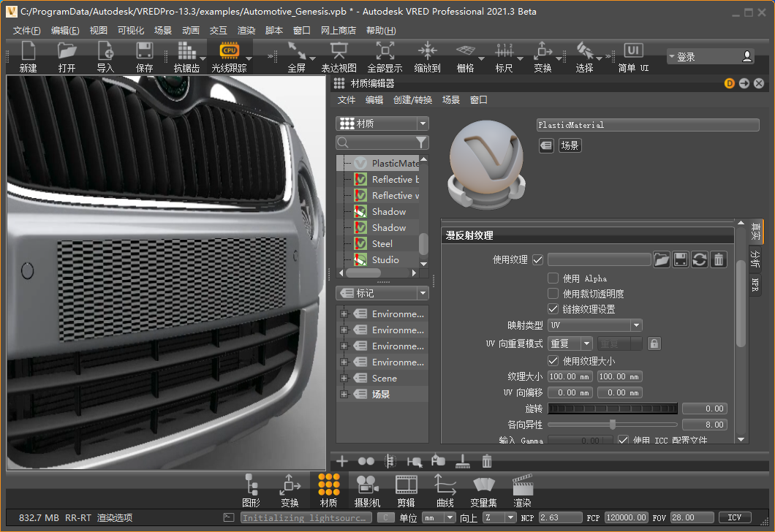Open the 渲染 menu in the menu bar
775x532 pixels.
pos(246,31)
